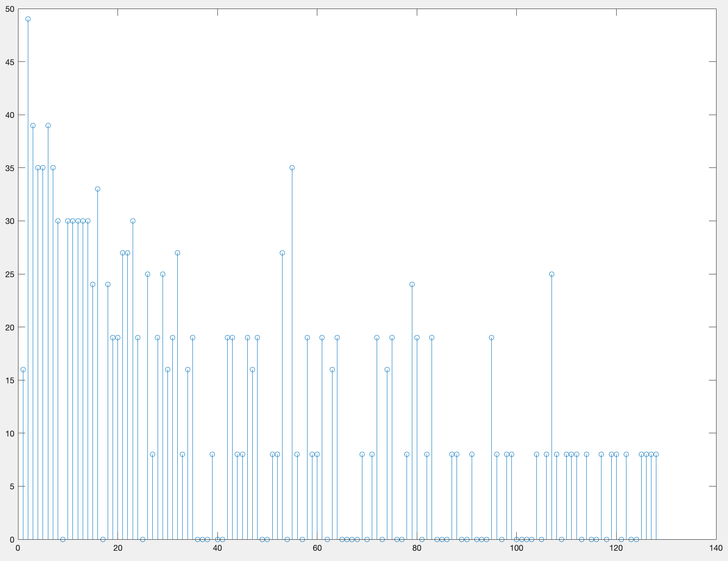
Task: Select the isolated marker at x=107, value 25
Action: click(552, 274)
